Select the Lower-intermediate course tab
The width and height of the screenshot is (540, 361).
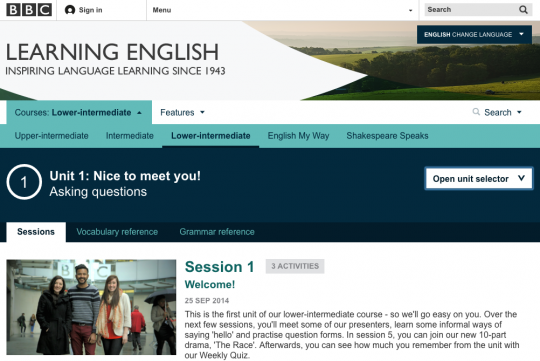pyautogui.click(x=210, y=136)
